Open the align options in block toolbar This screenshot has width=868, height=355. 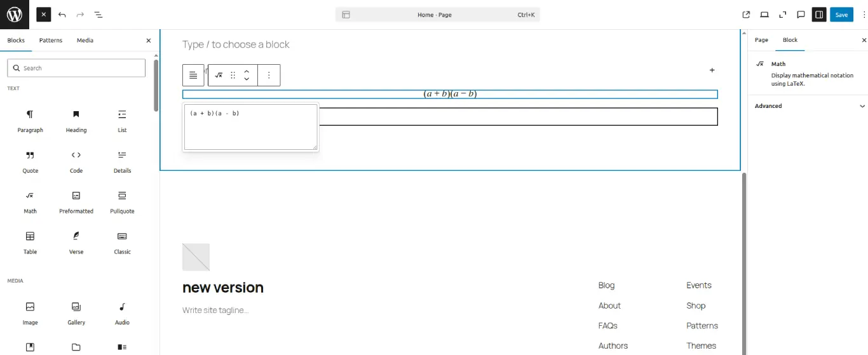tap(193, 75)
